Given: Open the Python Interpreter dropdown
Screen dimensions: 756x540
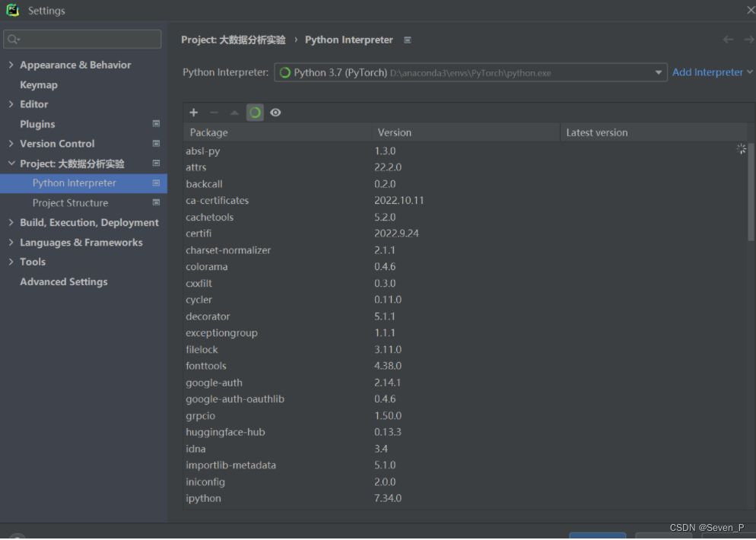Looking at the screenshot, I should click(471, 72).
